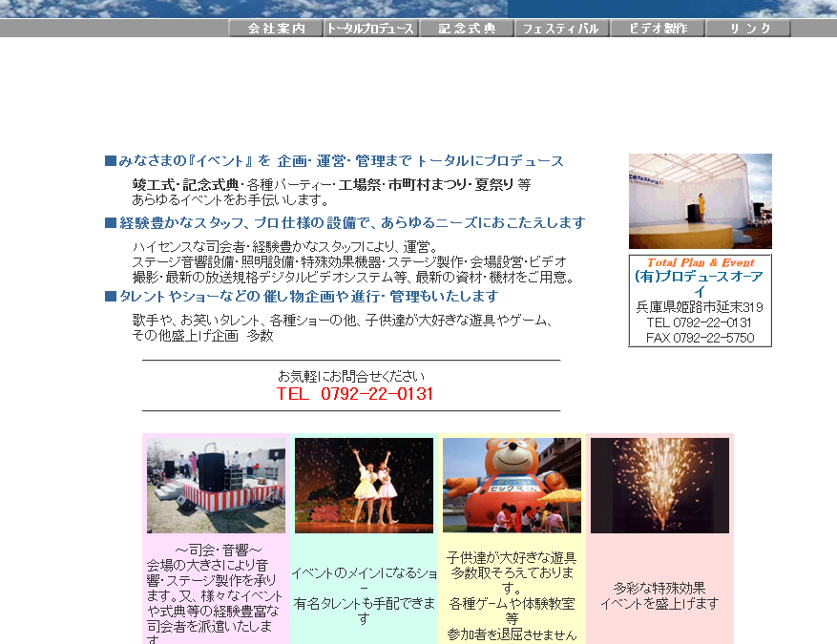Switch to the 記念式典 tab

(466, 28)
